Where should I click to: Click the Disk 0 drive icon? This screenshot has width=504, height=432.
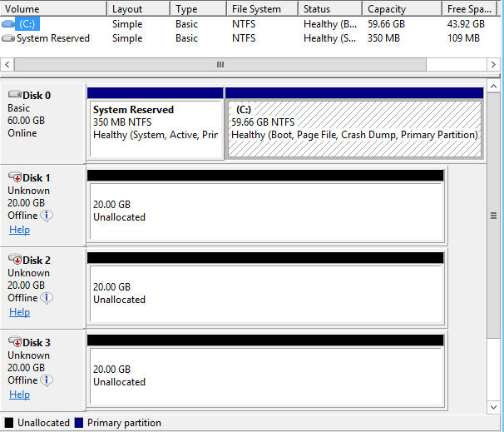[14, 96]
